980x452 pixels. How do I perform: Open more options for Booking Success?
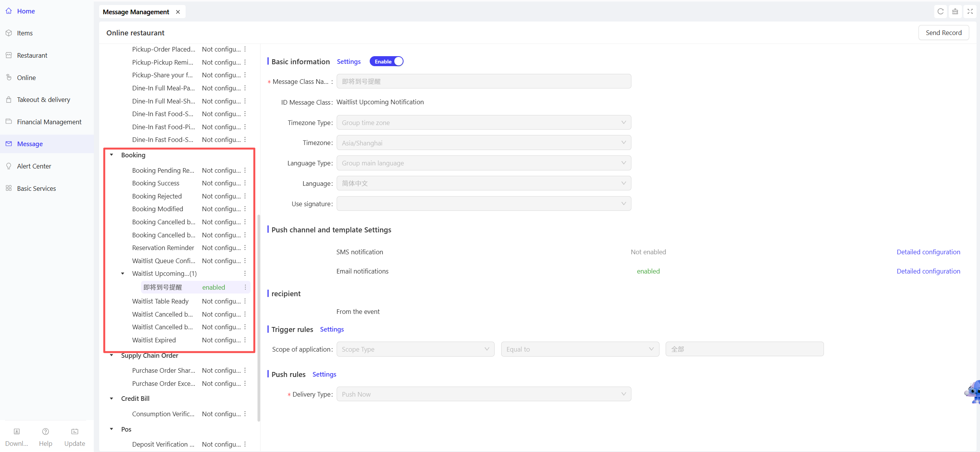[x=245, y=183]
